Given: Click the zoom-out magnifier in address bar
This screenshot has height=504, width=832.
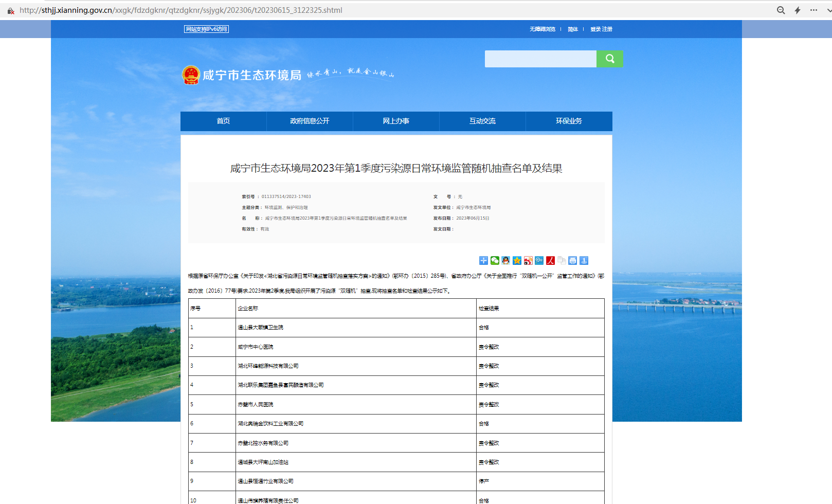Looking at the screenshot, I should click(x=781, y=10).
